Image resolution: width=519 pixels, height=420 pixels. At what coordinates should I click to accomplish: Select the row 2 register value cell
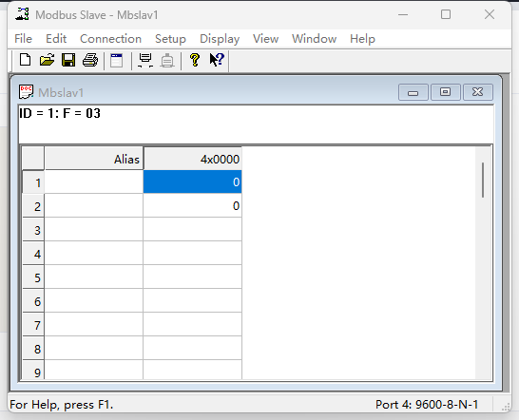coord(192,205)
